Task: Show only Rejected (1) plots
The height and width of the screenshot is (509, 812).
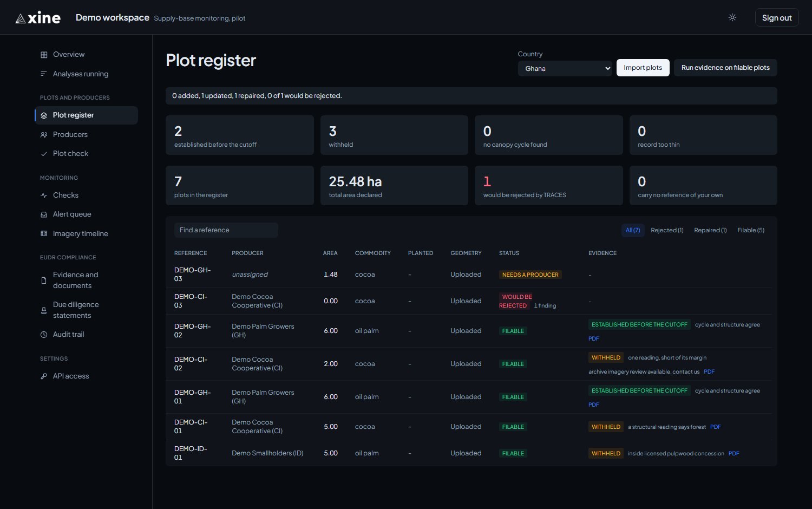Action: click(667, 230)
